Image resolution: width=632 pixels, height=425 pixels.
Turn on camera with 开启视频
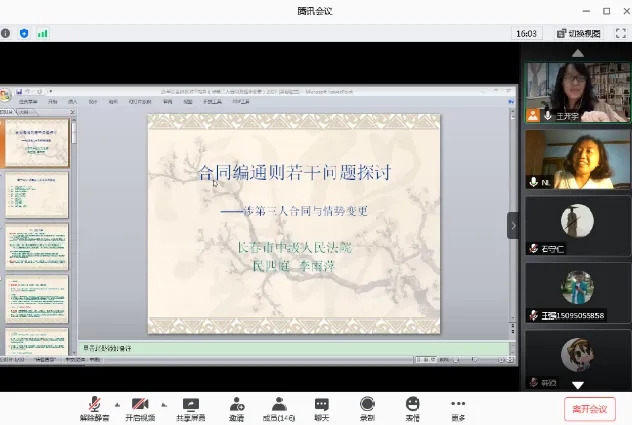(141, 407)
